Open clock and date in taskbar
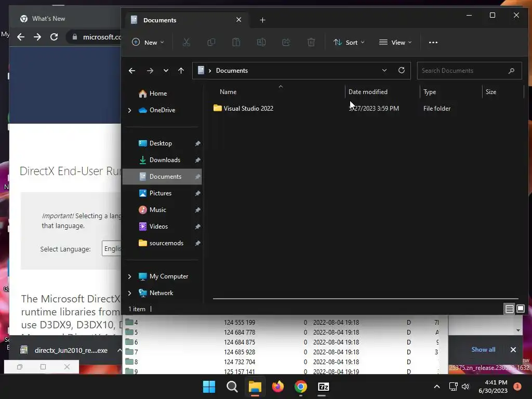The height and width of the screenshot is (399, 532). click(493, 387)
